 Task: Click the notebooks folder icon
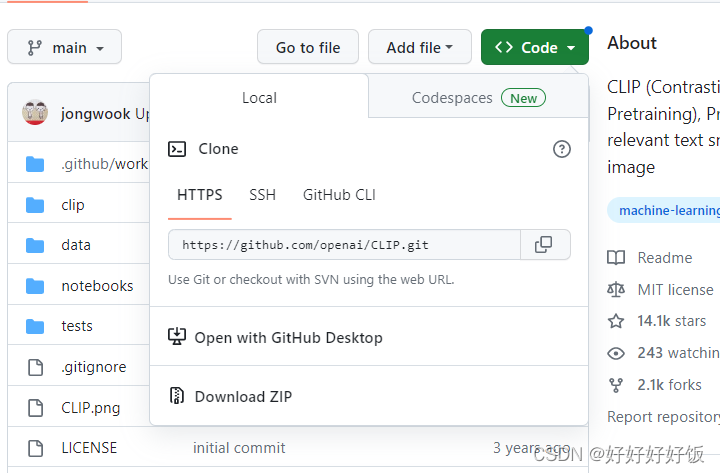tap(35, 286)
